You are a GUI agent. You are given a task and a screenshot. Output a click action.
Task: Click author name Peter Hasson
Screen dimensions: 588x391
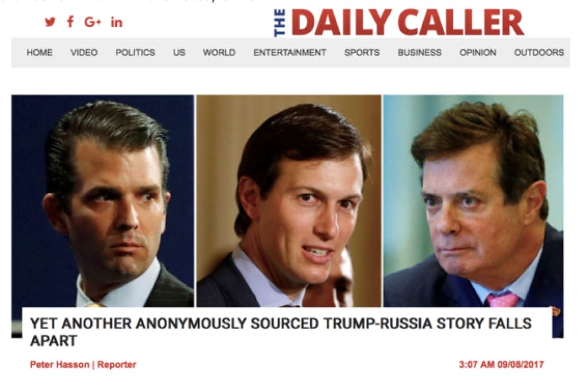coord(60,365)
